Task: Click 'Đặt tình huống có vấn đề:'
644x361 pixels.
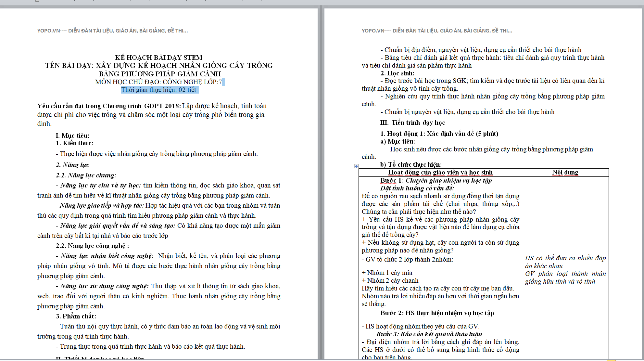Action: (x=417, y=188)
